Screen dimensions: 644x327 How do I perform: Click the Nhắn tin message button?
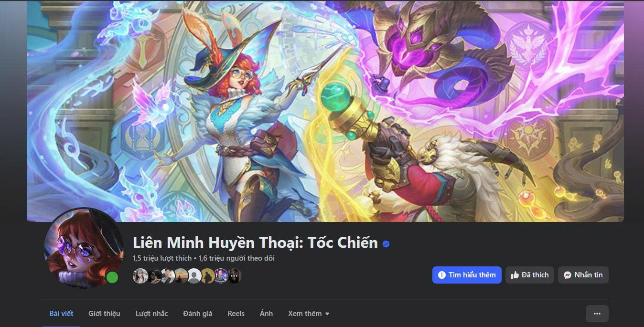(583, 275)
